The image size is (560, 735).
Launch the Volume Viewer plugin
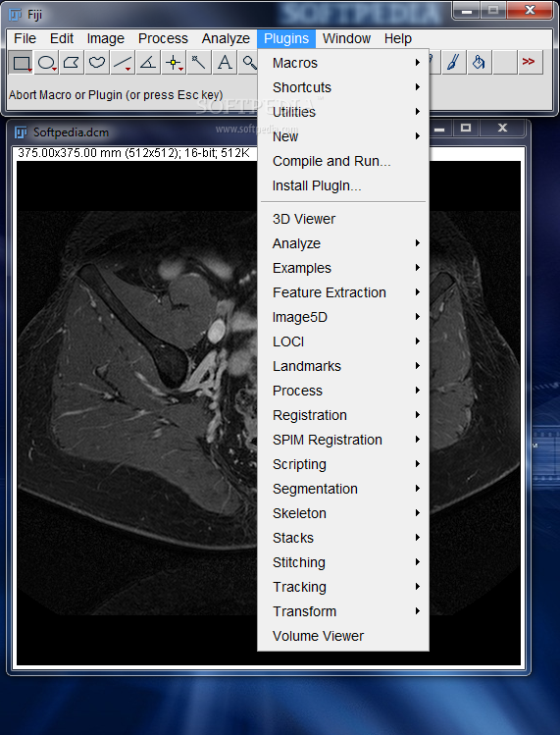pos(343,636)
